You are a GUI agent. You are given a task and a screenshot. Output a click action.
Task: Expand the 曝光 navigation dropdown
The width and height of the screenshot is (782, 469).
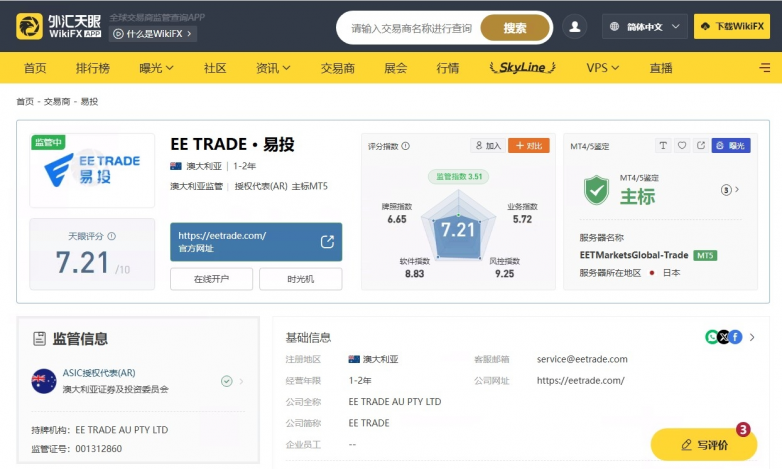pyautogui.click(x=157, y=68)
